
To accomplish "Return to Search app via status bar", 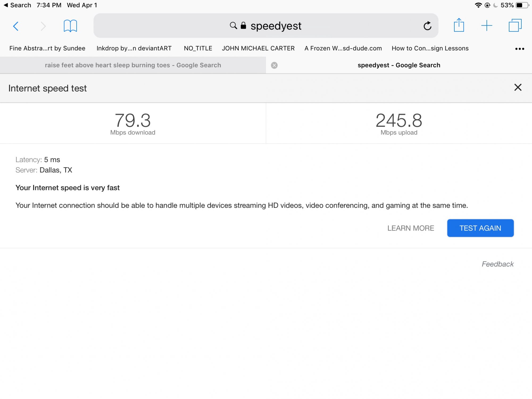I will tap(17, 5).
